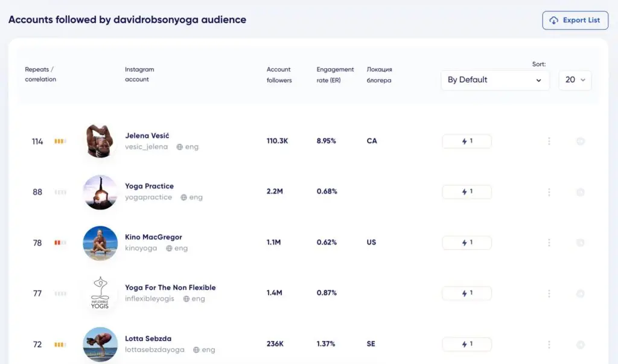Screen dimensions: 618x364
Task: Click the Yoga For The Non Flexible logo
Action: (x=100, y=293)
